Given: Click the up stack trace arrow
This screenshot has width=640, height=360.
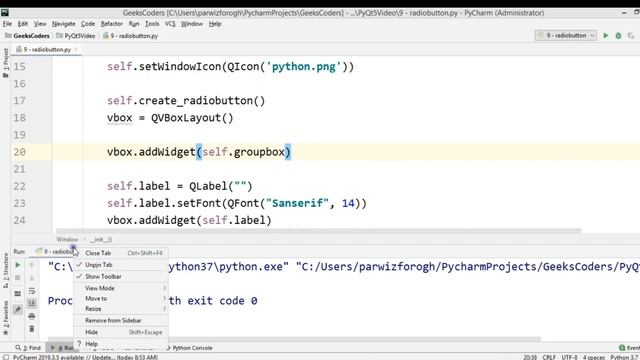Looking at the screenshot, I should coord(31,265).
